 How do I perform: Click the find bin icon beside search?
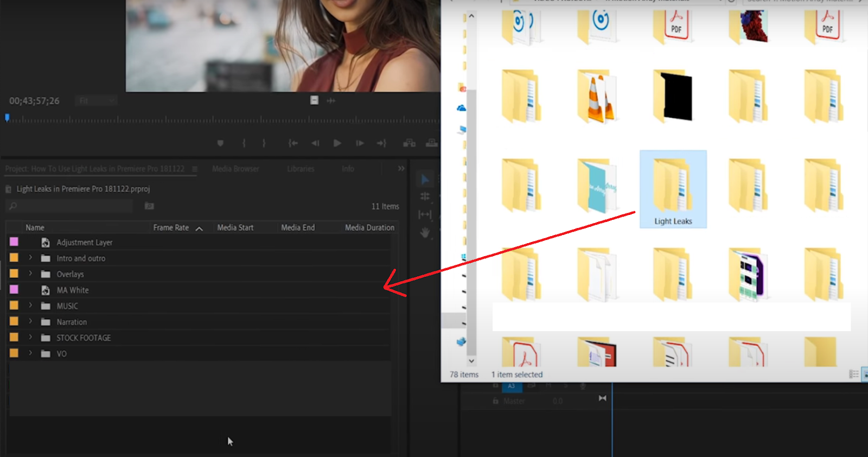pos(149,206)
